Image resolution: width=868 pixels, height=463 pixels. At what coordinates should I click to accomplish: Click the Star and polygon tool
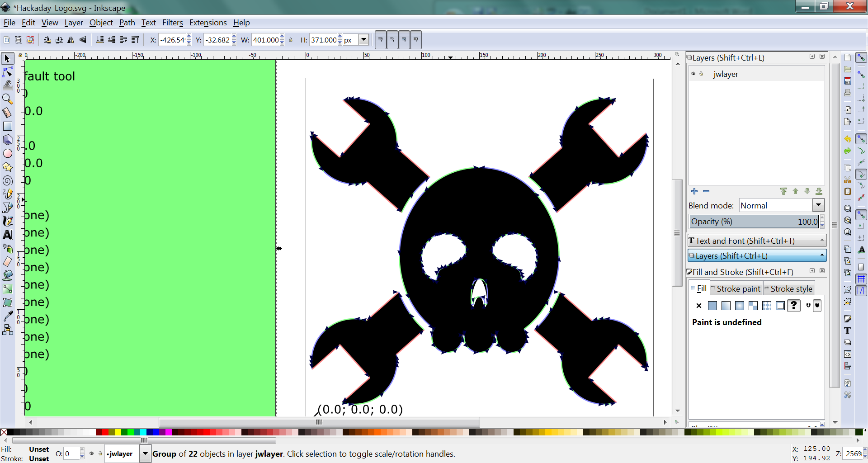8,167
